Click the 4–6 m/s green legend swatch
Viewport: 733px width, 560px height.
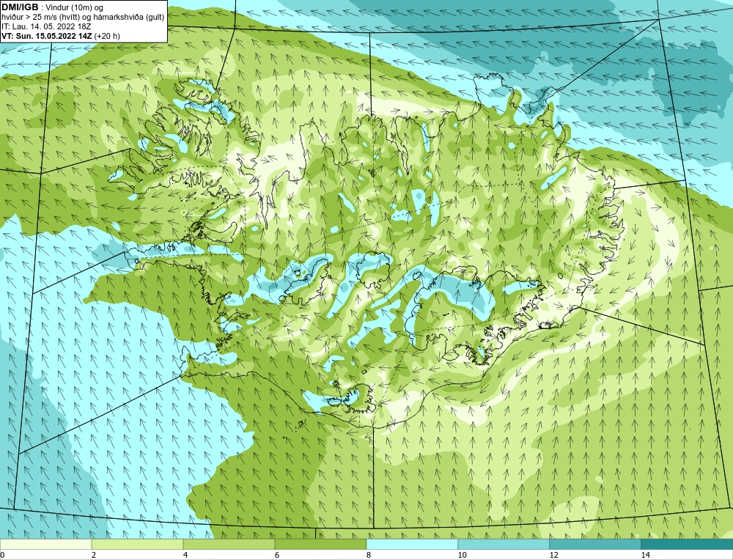coord(229,544)
